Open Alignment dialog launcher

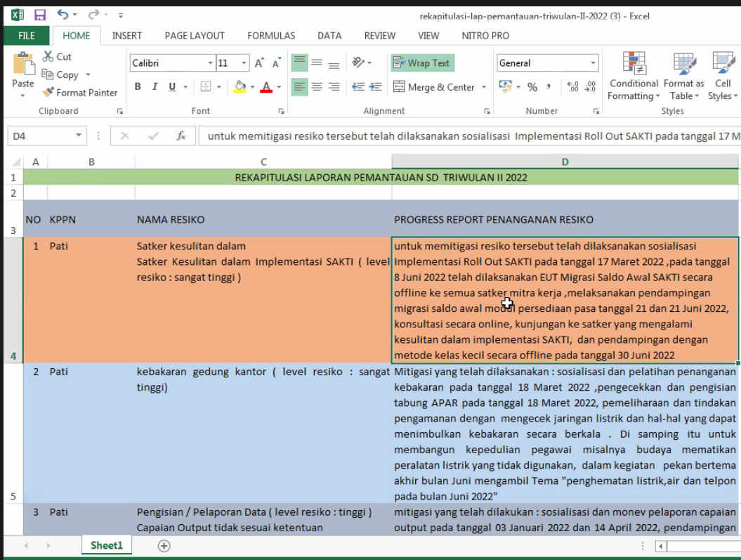tap(487, 111)
